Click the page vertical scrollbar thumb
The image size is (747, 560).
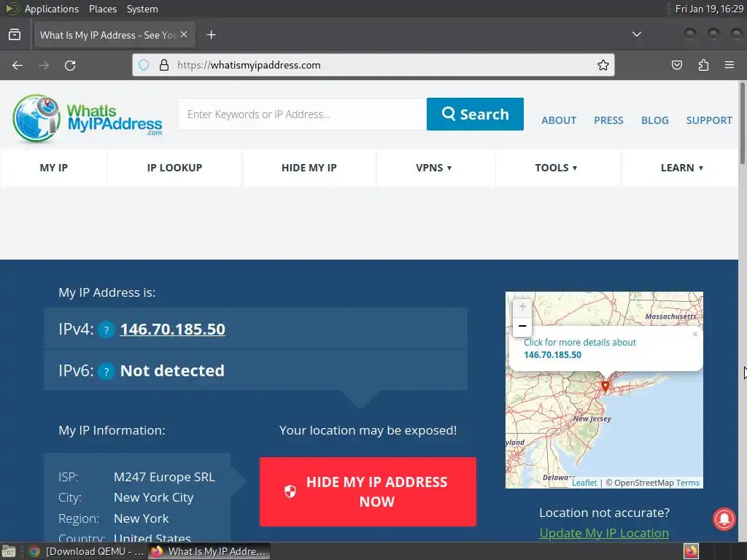pyautogui.click(x=742, y=123)
